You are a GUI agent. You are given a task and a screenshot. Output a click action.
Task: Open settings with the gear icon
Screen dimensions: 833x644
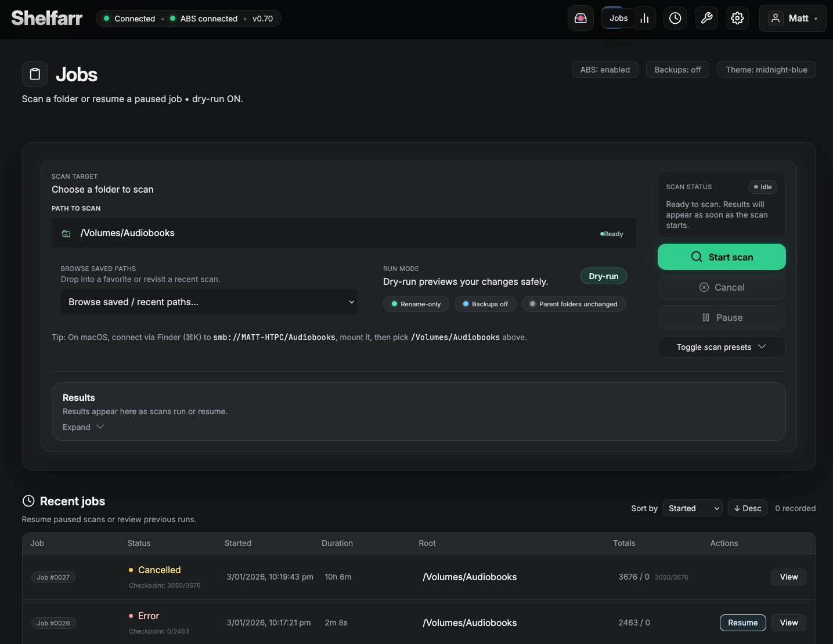click(737, 18)
